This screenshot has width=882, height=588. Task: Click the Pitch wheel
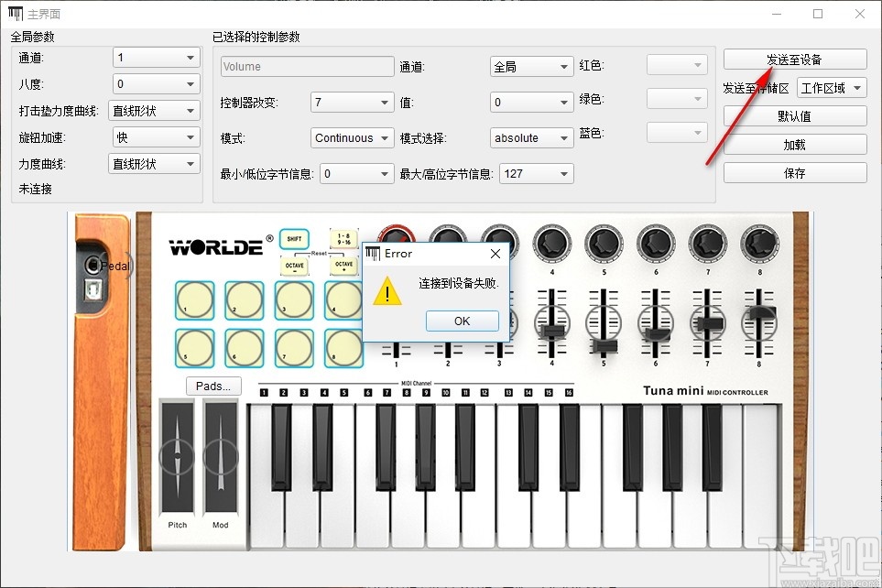tap(176, 458)
